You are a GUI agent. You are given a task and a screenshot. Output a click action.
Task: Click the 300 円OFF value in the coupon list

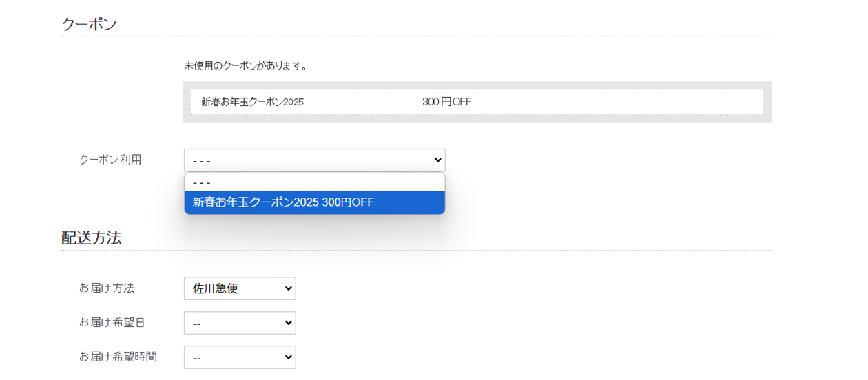click(447, 102)
